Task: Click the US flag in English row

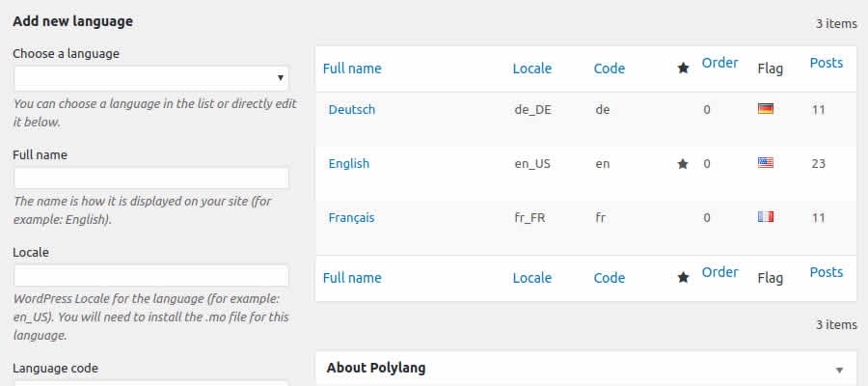Action: [x=766, y=163]
